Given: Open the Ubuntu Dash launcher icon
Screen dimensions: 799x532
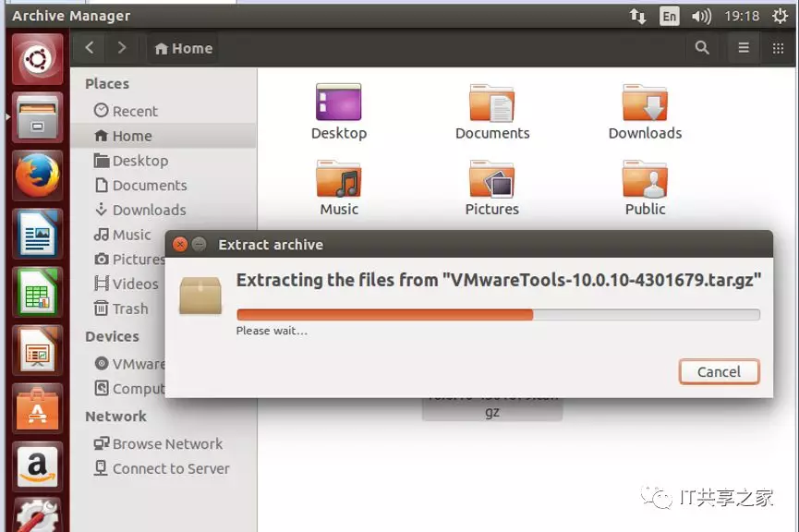Looking at the screenshot, I should (37, 59).
